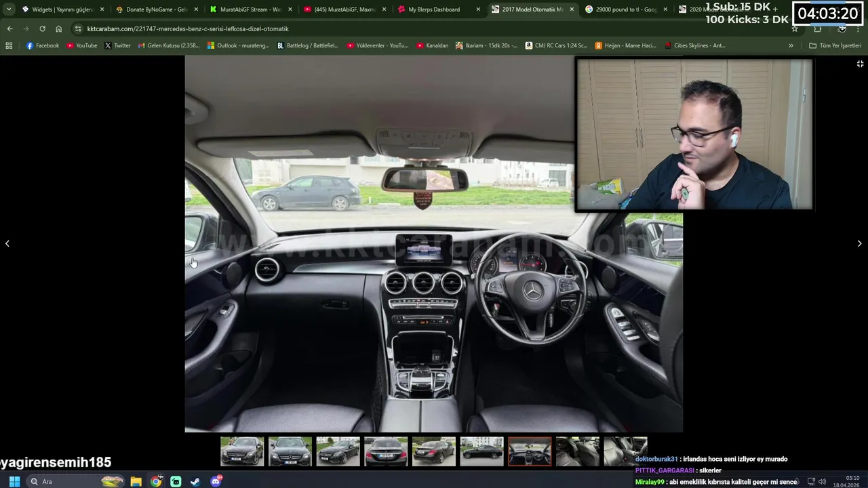Open tab search dropdown arrow
The width and height of the screenshot is (868, 488).
tap(9, 9)
